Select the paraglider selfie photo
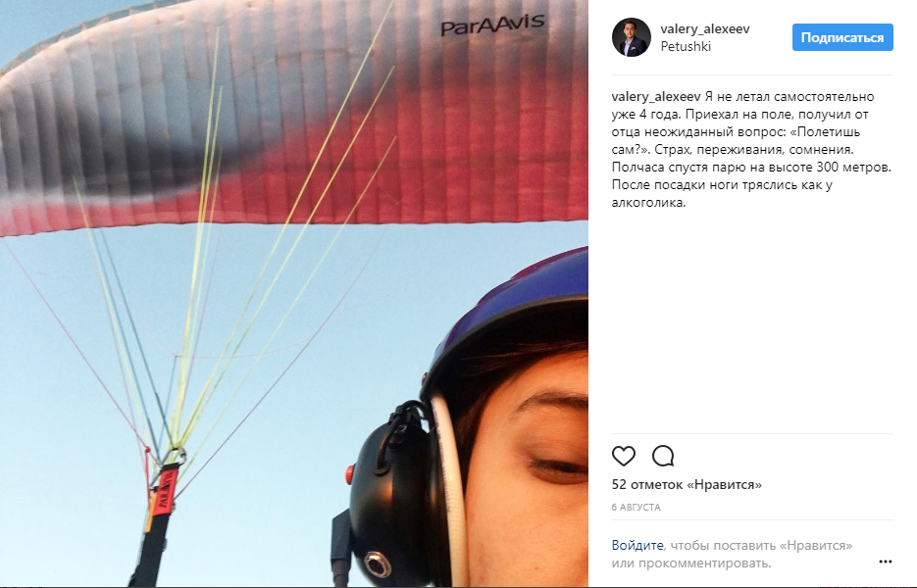The image size is (917, 588). tap(294, 293)
